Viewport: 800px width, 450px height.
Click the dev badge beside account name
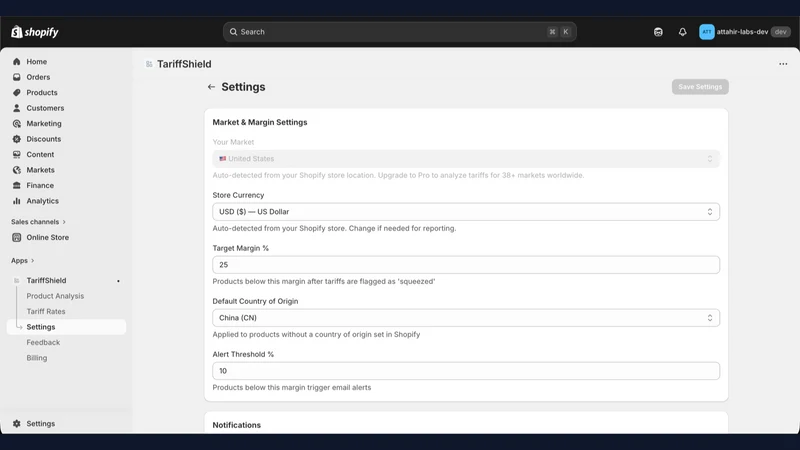(781, 32)
